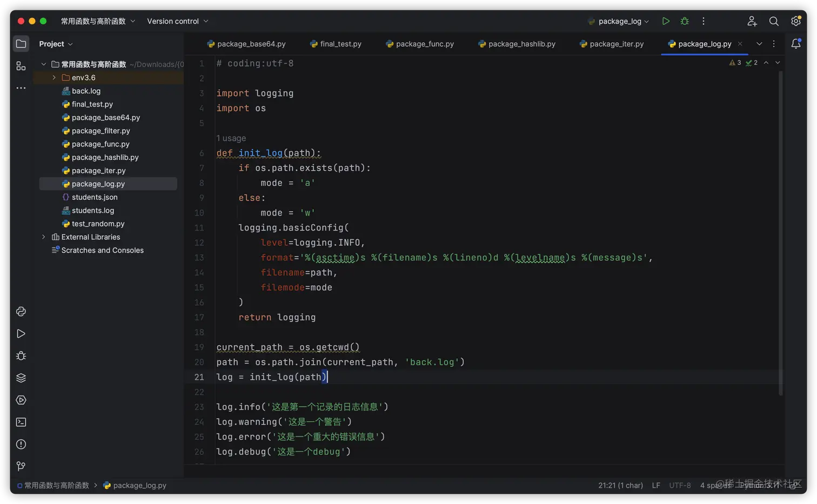Click the 常用函数与高阶函数 breadcrumb in status bar
Image resolution: width=817 pixels, height=504 pixels.
[53, 485]
